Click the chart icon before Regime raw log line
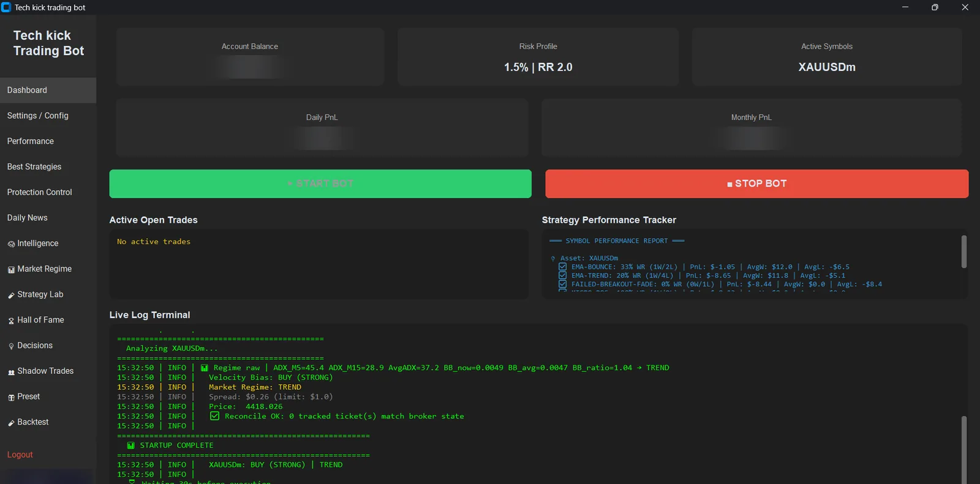The height and width of the screenshot is (484, 980). point(205,368)
